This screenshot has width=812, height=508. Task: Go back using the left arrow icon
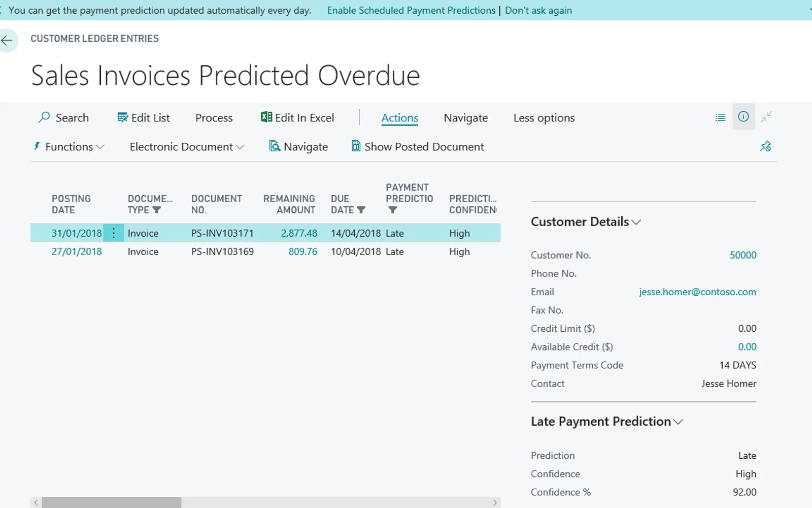click(x=7, y=41)
